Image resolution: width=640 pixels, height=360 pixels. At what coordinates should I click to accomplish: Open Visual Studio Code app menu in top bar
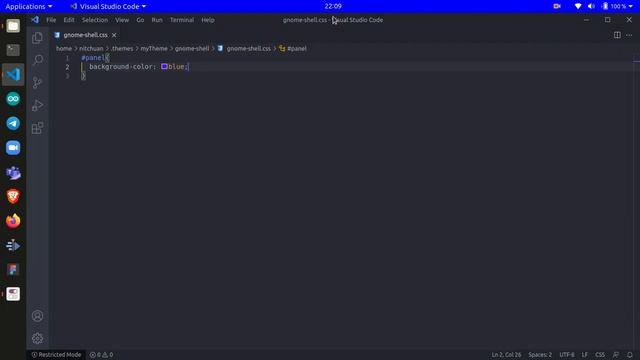(108, 6)
